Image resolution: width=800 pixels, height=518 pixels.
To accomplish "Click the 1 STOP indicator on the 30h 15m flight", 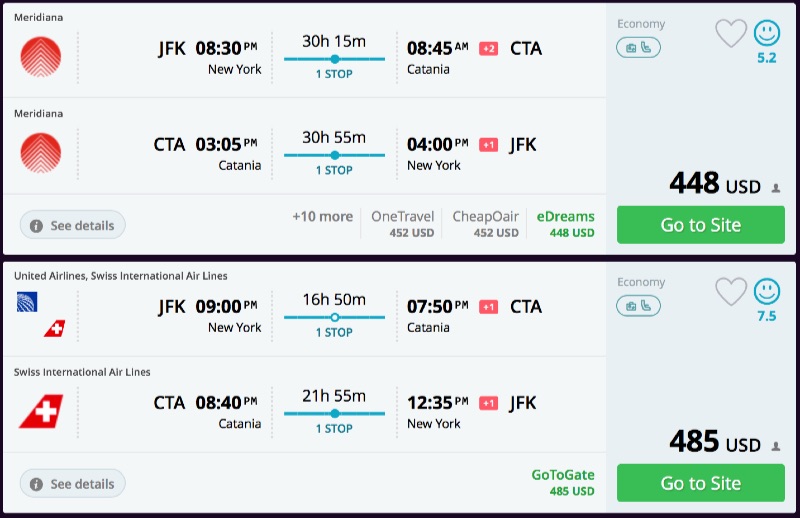I will 334,74.
